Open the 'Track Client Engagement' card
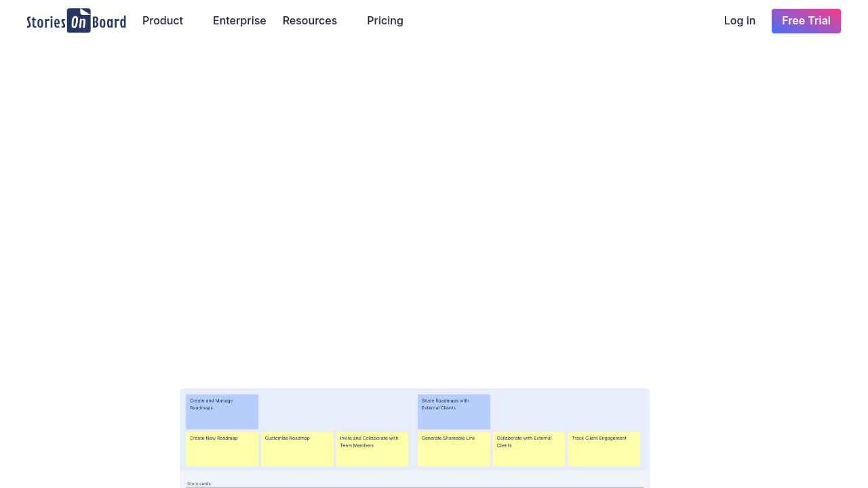This screenshot has width=868, height=488. pyautogui.click(x=604, y=449)
